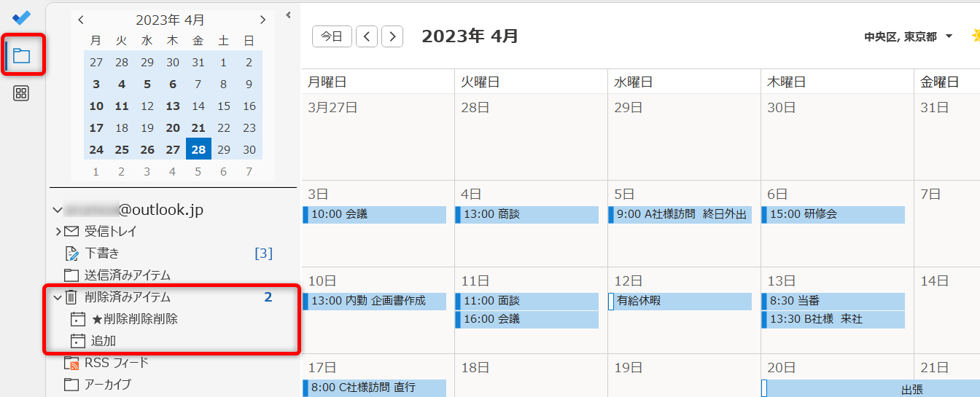The image size is (980, 397).
Task: Open the More Apps grid icon
Action: (x=21, y=93)
